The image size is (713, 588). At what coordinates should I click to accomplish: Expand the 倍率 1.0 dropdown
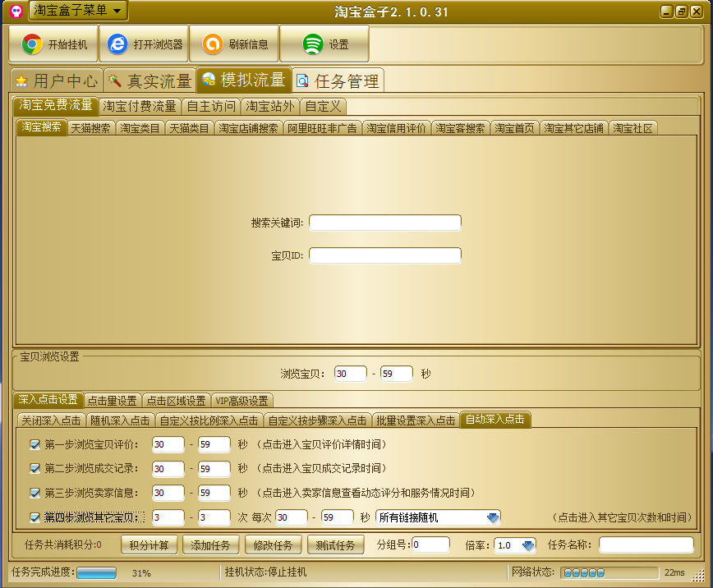(527, 544)
